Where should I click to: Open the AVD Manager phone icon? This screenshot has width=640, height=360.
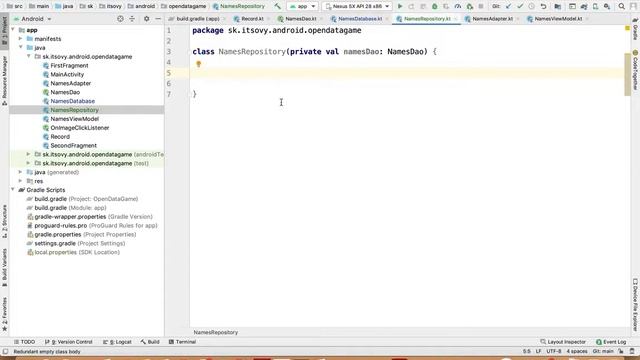point(596,6)
